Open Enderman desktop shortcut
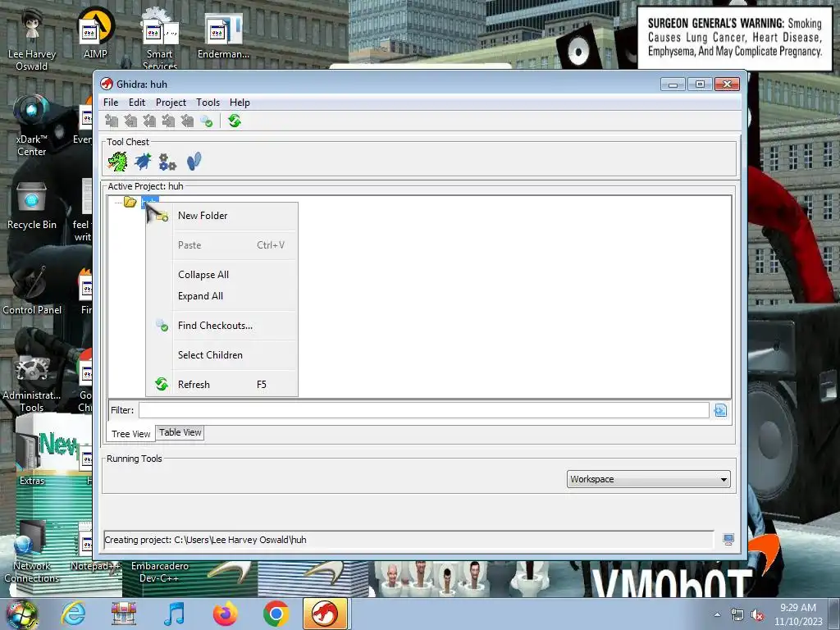Image resolution: width=840 pixels, height=630 pixels. tap(223, 35)
